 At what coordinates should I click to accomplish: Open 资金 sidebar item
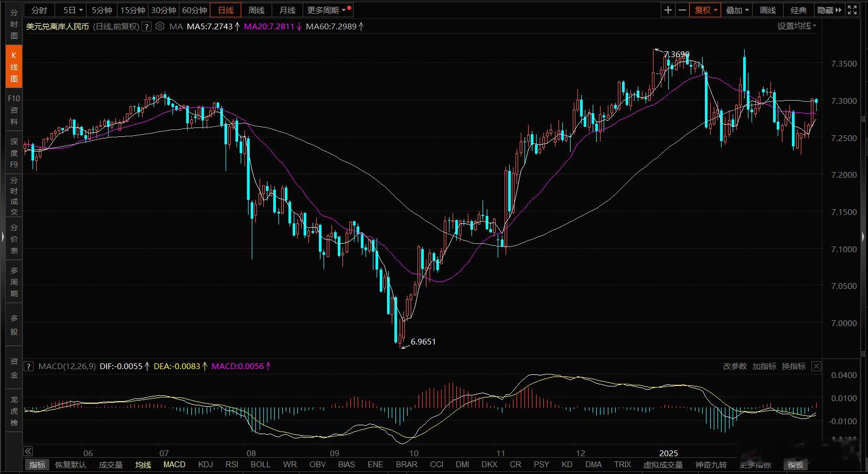[14, 368]
